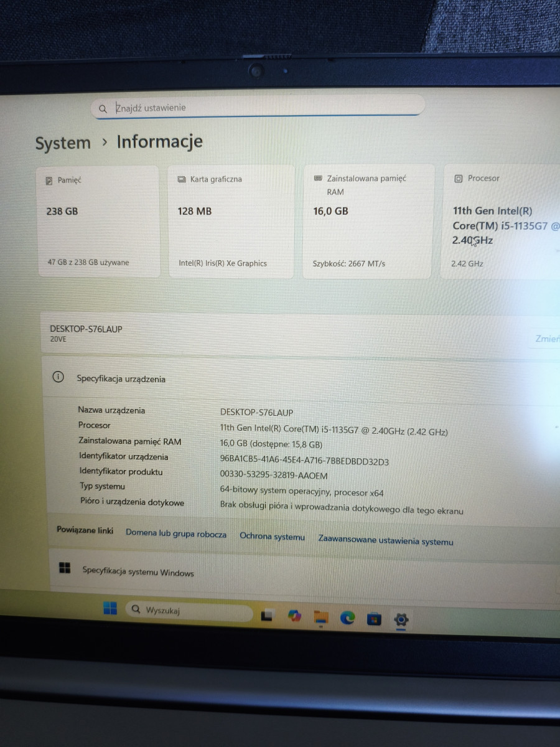Select the Karta graficzna card

230,221
